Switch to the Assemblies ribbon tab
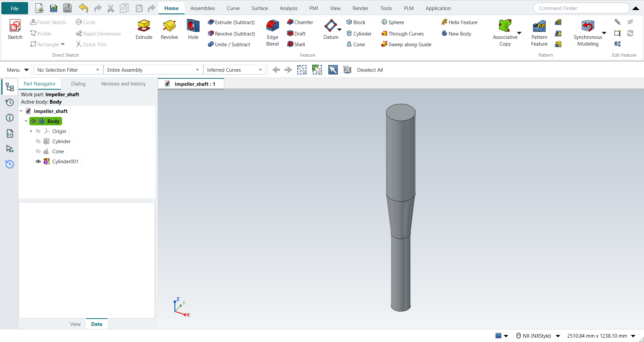Viewport: 644px width, 342px height. pos(203,8)
